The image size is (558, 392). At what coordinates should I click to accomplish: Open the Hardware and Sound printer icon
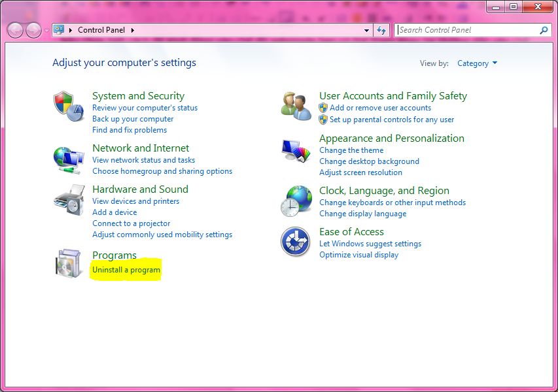[x=69, y=200]
